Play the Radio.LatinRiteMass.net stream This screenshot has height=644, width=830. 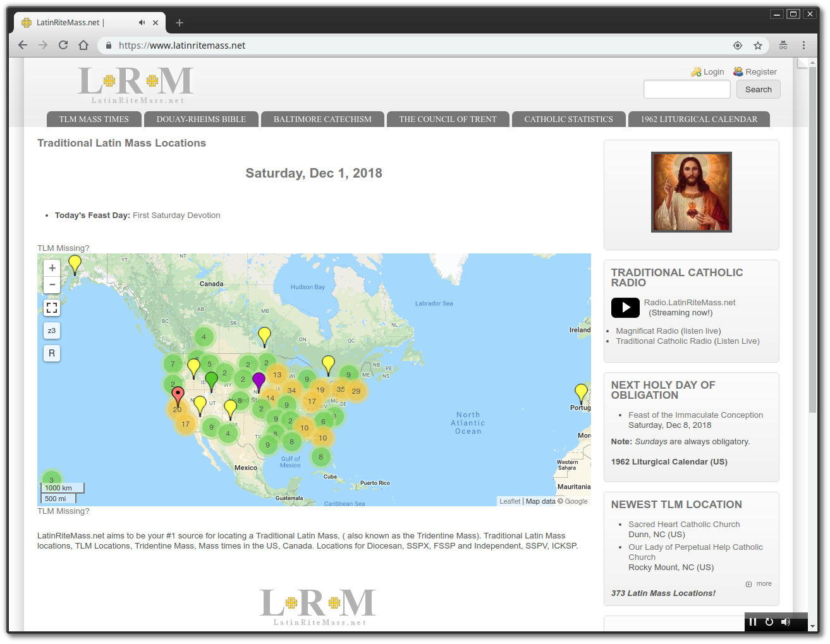(625, 308)
